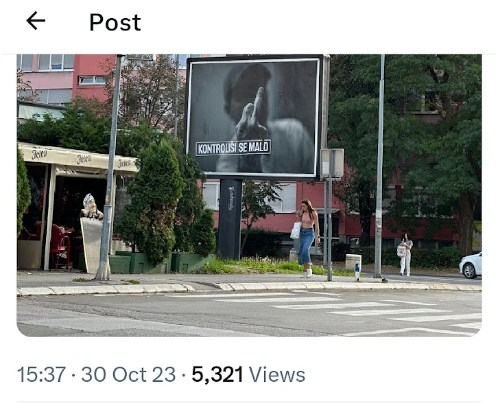Open the 15:37 timestamp link
Viewport: 500px width, 404px height.
click(41, 374)
